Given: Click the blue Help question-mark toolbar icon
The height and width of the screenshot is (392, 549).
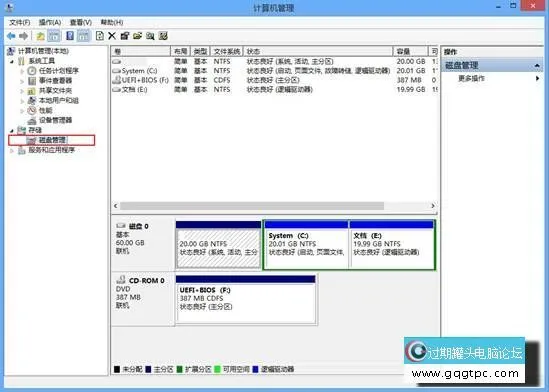Looking at the screenshot, I should pyautogui.click(x=70, y=36).
